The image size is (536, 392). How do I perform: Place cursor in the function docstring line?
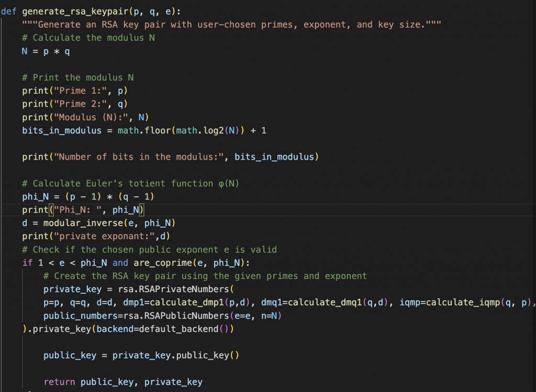(230, 25)
